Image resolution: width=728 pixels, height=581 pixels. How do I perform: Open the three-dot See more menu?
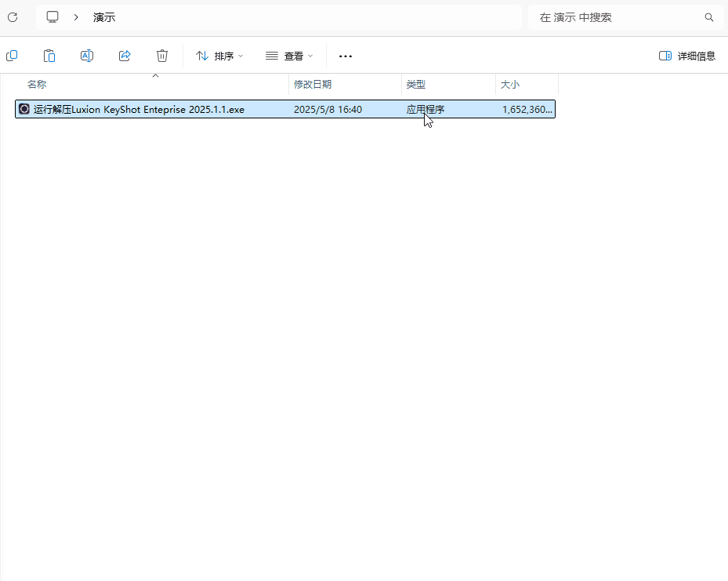tap(346, 56)
